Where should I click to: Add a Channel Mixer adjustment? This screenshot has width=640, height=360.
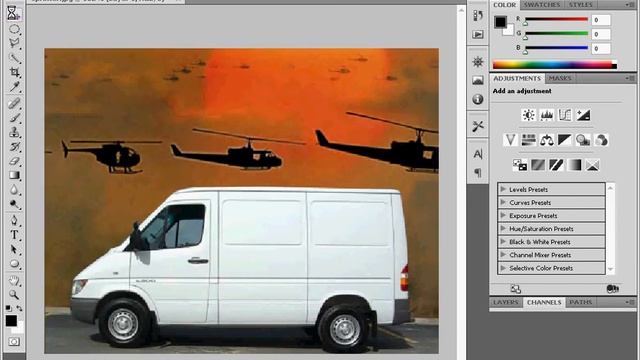click(601, 140)
